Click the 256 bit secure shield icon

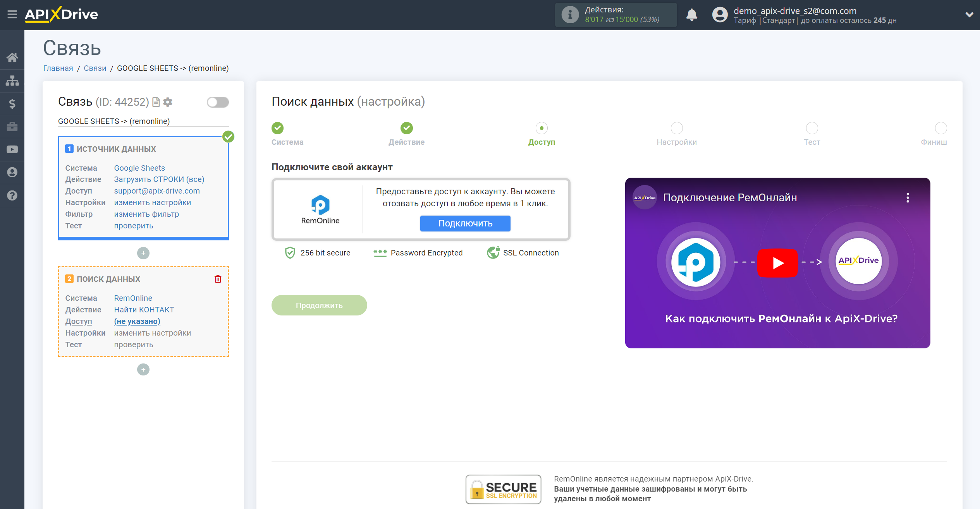click(x=290, y=253)
